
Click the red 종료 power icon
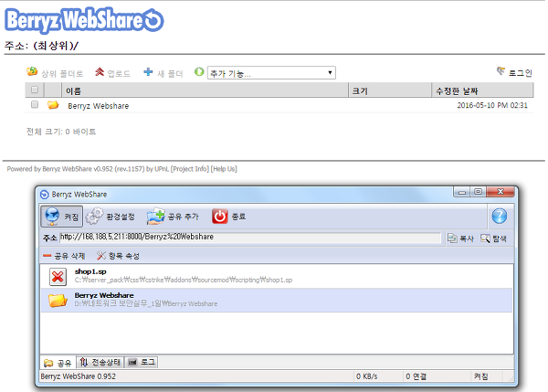point(220,217)
